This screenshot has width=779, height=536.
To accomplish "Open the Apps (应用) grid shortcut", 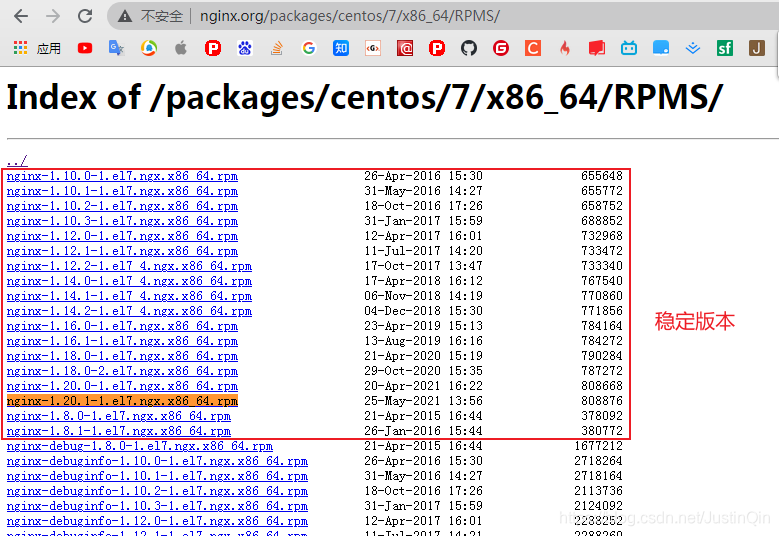I will tap(37, 48).
